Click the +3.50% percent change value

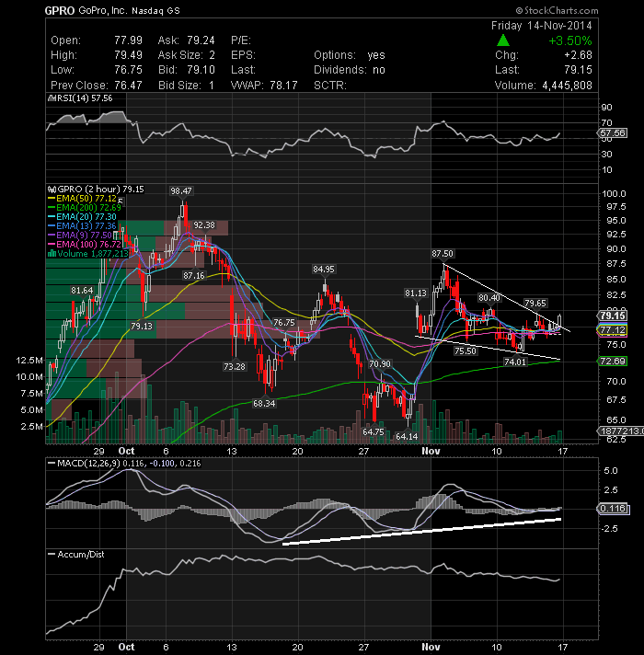pos(570,40)
